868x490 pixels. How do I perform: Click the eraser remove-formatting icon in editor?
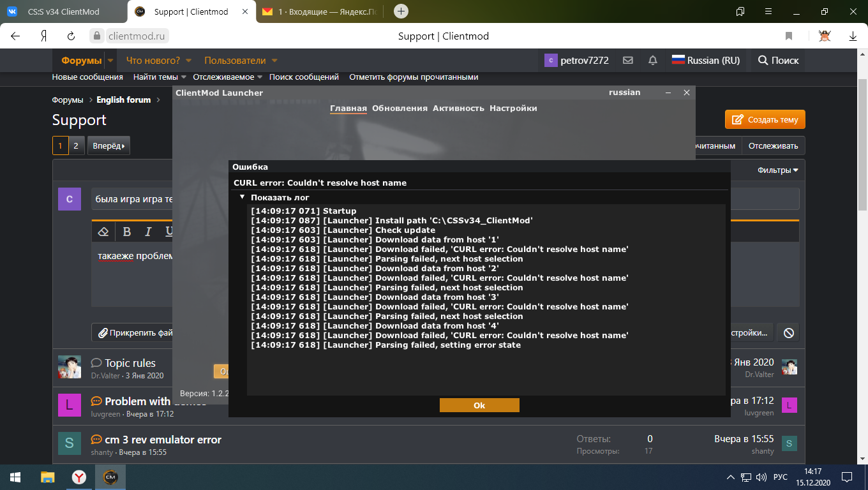click(103, 232)
